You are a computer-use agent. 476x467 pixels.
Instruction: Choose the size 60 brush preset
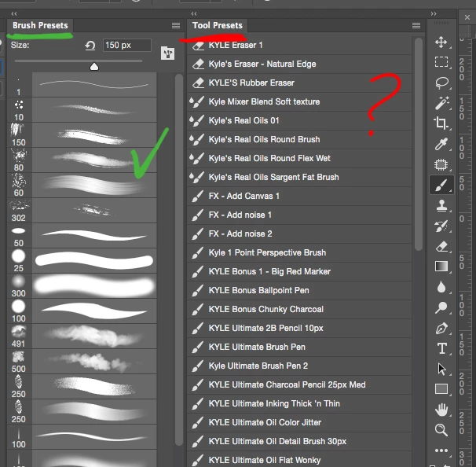pos(82,185)
